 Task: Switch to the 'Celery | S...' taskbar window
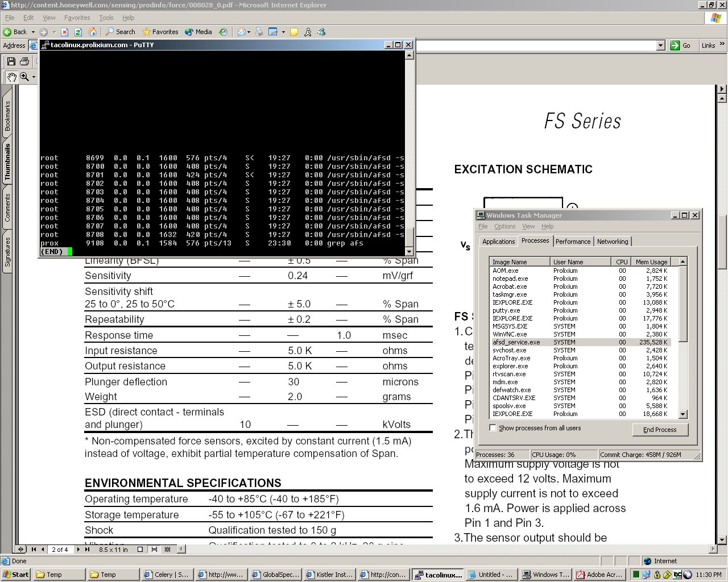[x=167, y=575]
